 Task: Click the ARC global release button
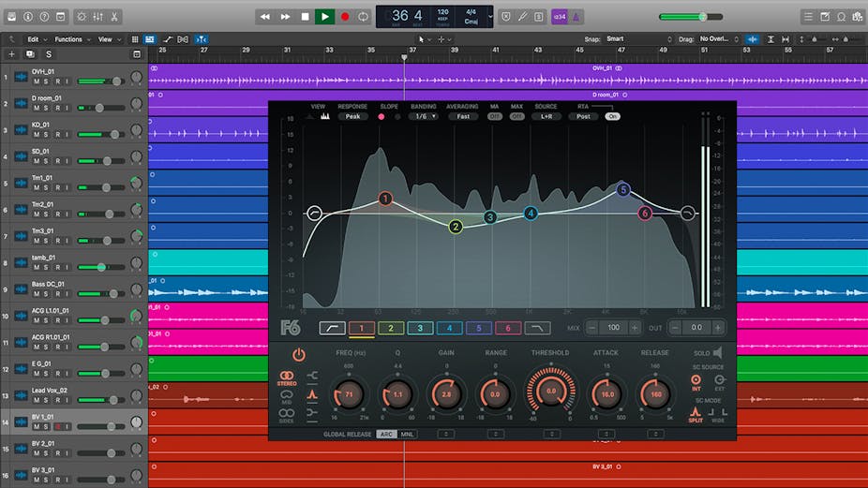point(386,435)
